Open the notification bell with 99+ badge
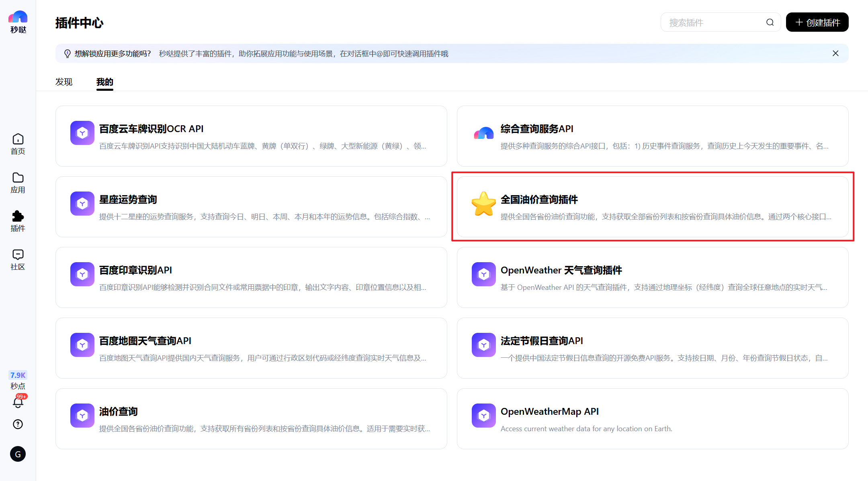Image resolution: width=868 pixels, height=481 pixels. [x=18, y=403]
